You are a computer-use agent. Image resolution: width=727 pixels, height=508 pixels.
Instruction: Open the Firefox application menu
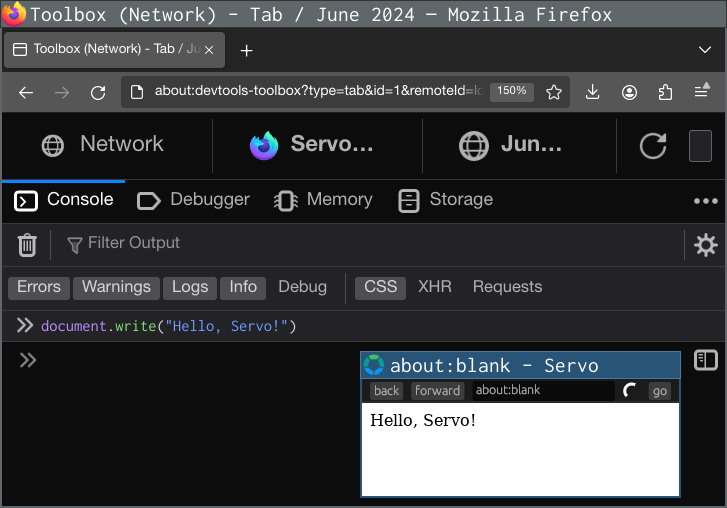pos(702,92)
